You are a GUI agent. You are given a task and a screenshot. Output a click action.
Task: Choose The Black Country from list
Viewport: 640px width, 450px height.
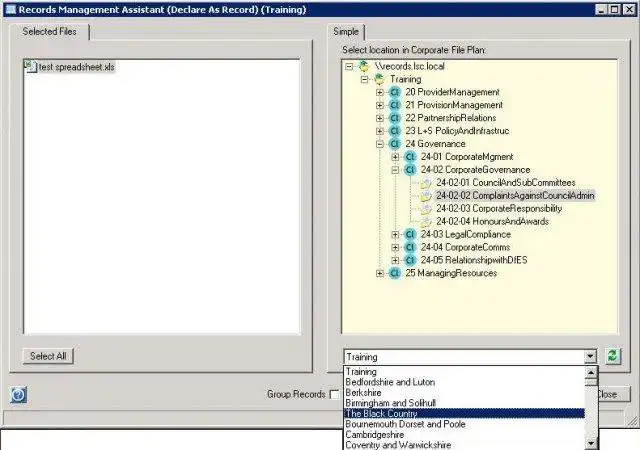tap(464, 414)
